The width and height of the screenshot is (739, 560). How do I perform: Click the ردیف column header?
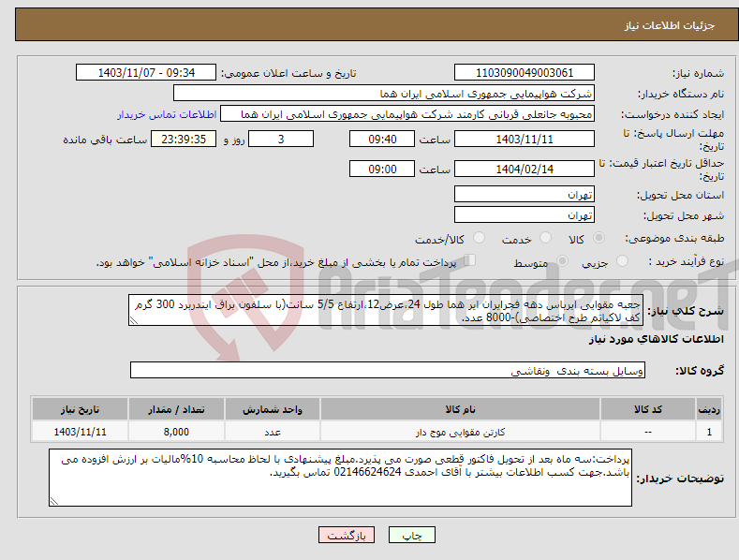(709, 409)
